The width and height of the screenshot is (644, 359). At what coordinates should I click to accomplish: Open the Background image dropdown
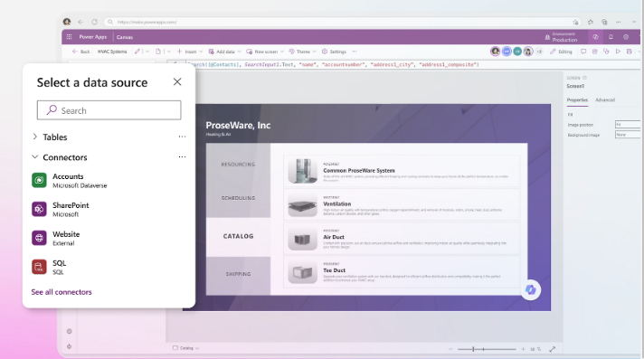pos(628,135)
